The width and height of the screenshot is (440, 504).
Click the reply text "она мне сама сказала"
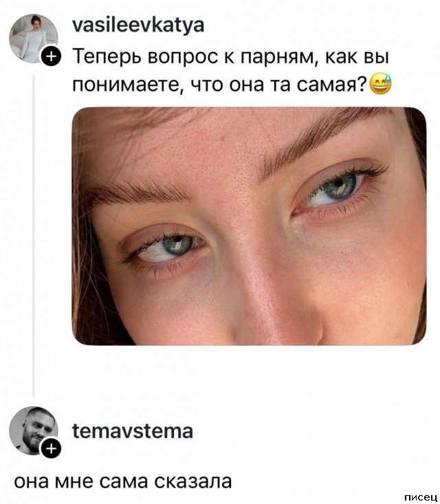pyautogui.click(x=123, y=481)
